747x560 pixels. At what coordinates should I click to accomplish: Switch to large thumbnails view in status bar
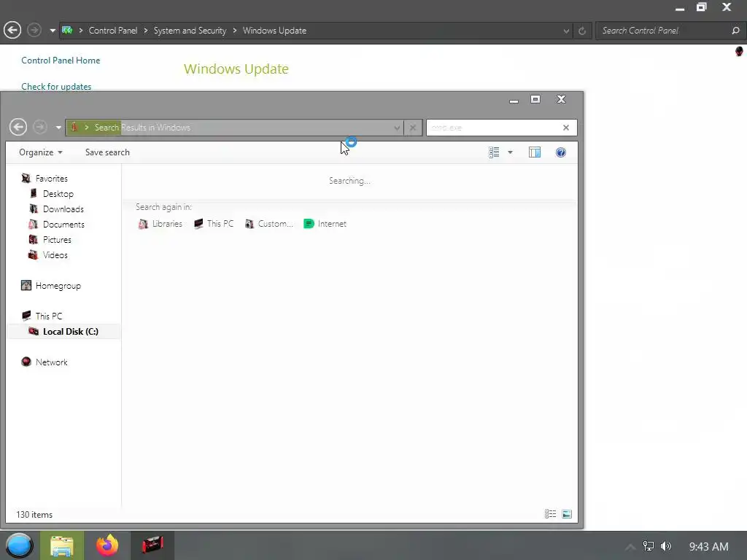click(566, 514)
